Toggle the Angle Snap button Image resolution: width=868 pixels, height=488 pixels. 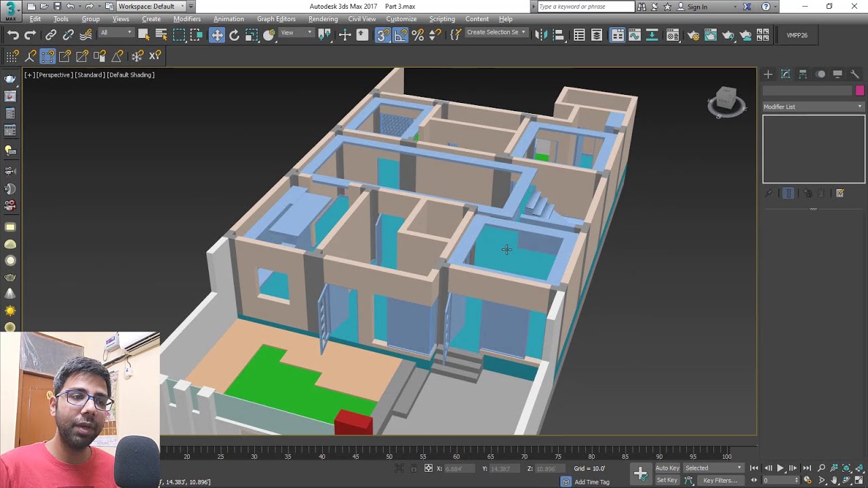click(x=401, y=35)
